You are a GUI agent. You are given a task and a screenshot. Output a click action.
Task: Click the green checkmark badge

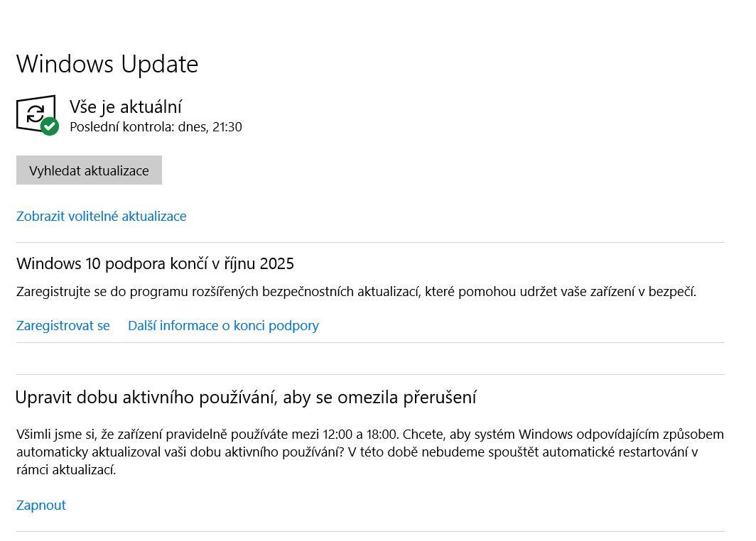50,126
